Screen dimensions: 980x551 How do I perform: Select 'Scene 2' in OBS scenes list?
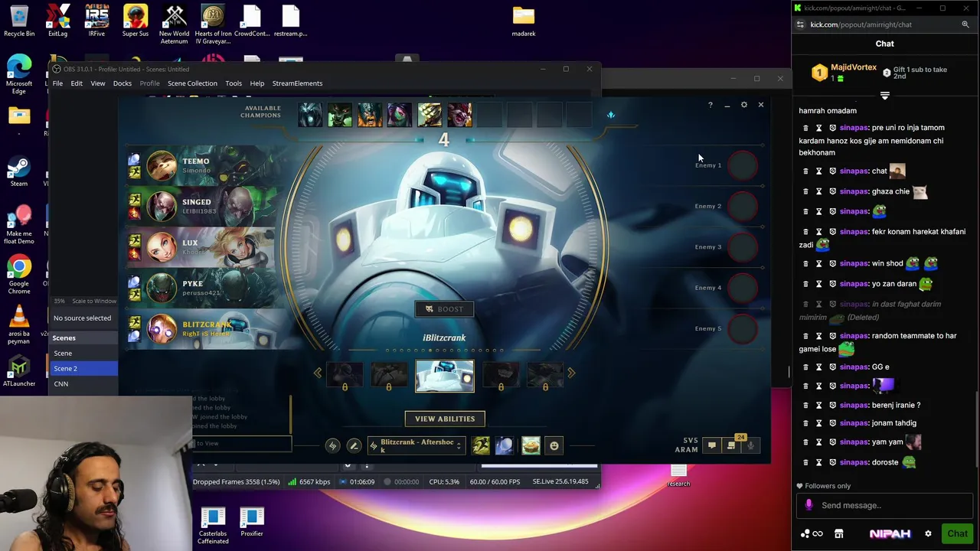pos(84,369)
